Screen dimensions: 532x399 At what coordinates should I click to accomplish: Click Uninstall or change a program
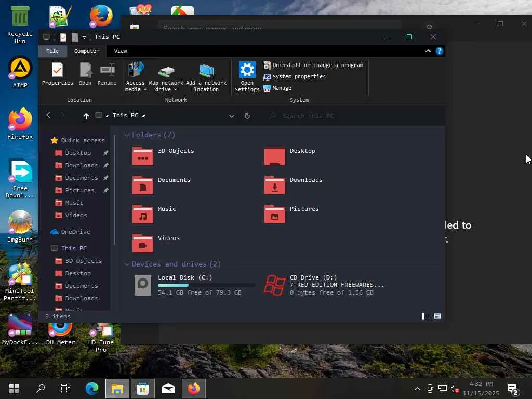pos(313,65)
